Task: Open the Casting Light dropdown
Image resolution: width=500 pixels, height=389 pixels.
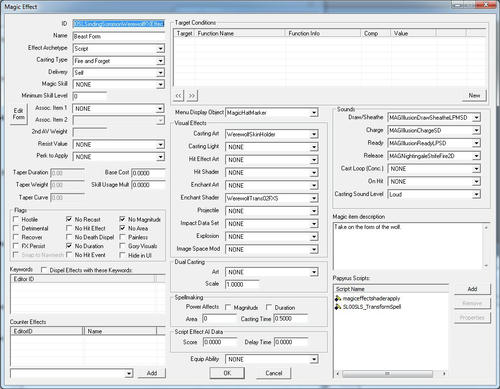Action: [x=314, y=147]
